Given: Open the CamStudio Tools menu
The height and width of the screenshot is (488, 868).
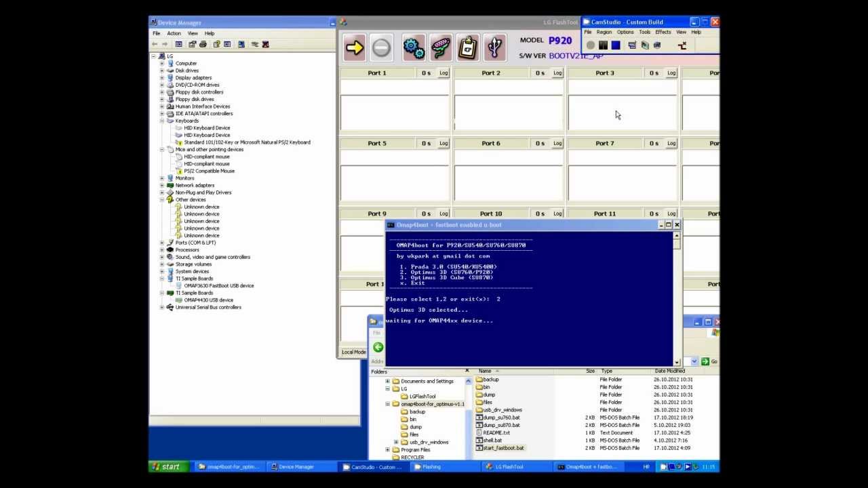Looking at the screenshot, I should click(x=644, y=32).
